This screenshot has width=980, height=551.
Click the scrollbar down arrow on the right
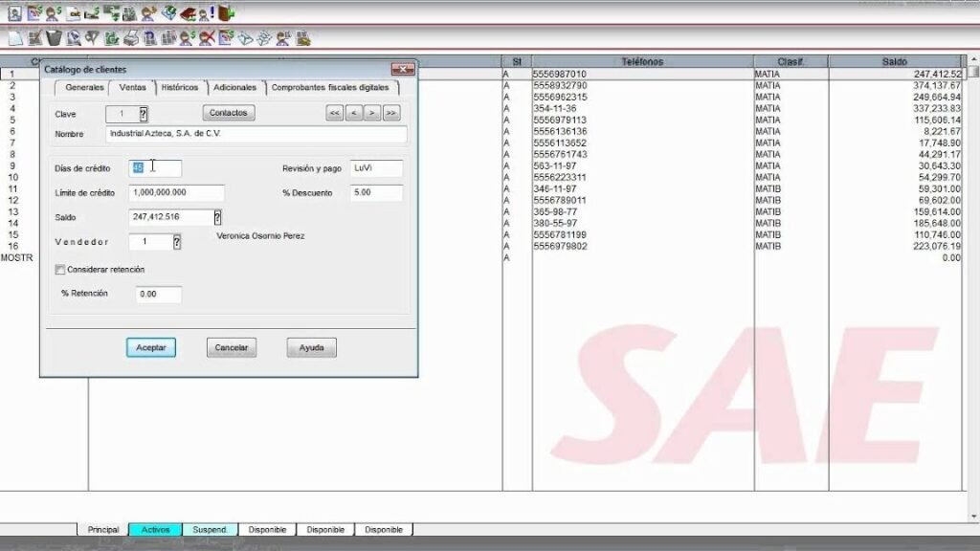click(973, 517)
